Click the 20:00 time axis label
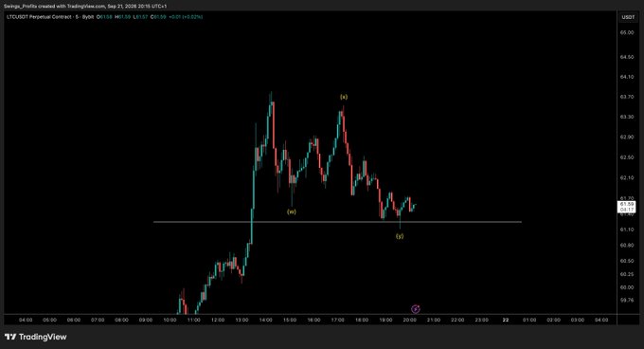This screenshot has height=349, width=644. (410, 320)
